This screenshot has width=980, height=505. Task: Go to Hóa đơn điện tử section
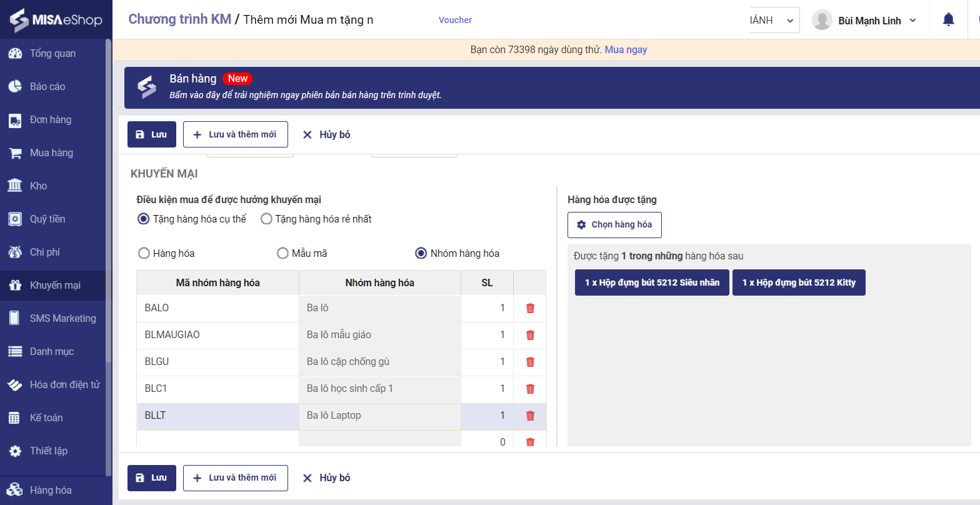coord(65,384)
